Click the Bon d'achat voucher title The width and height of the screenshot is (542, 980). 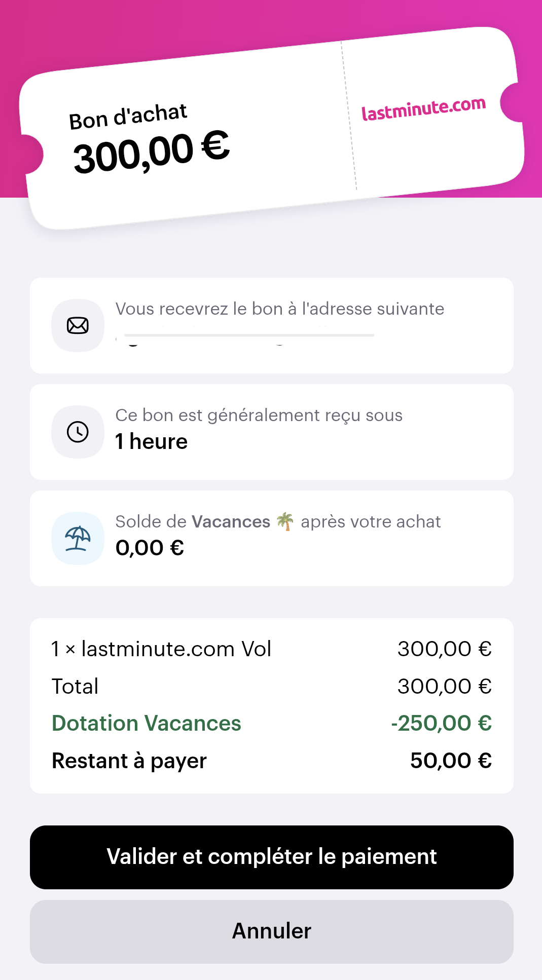pyautogui.click(x=128, y=117)
